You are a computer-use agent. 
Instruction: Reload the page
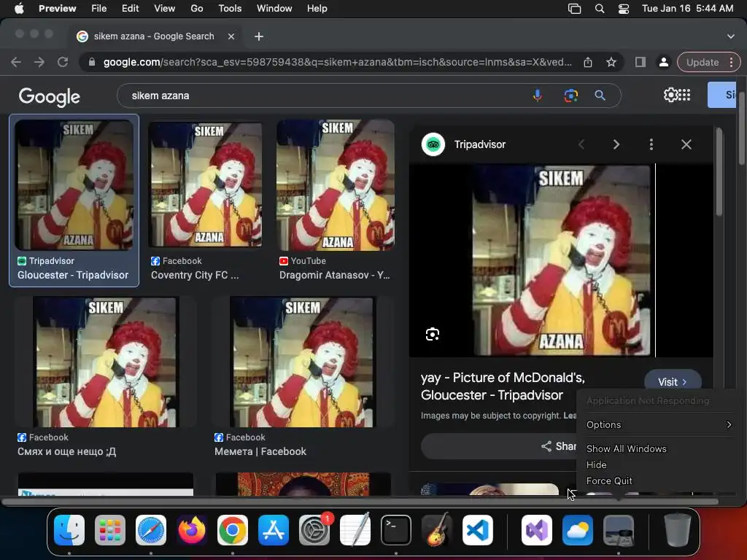63,63
